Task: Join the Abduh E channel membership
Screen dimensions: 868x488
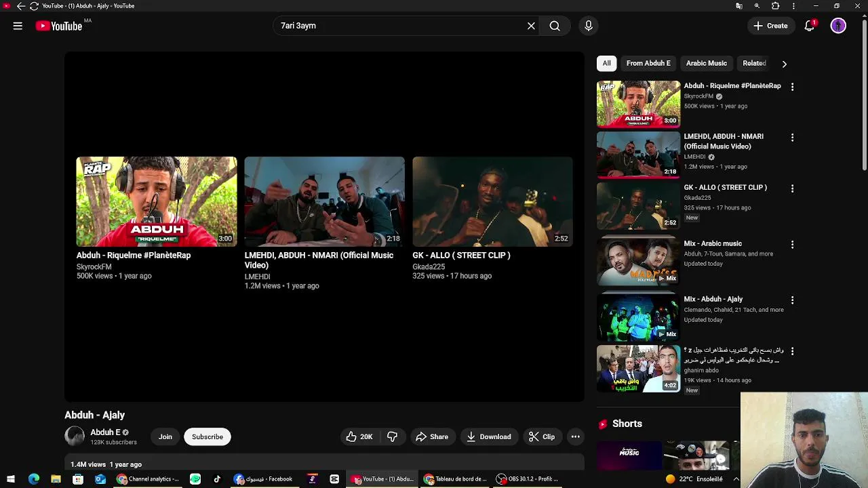Action: coord(165,437)
